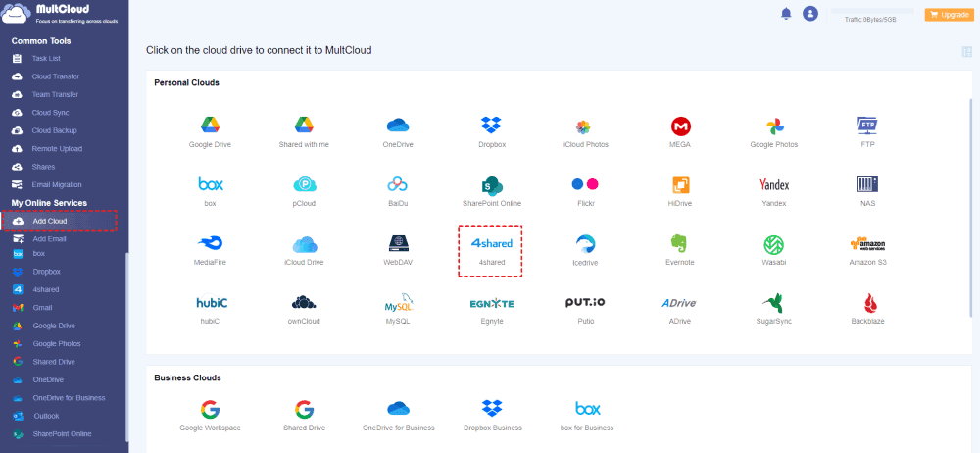Open the Outlook account in sidebar

pos(46,416)
